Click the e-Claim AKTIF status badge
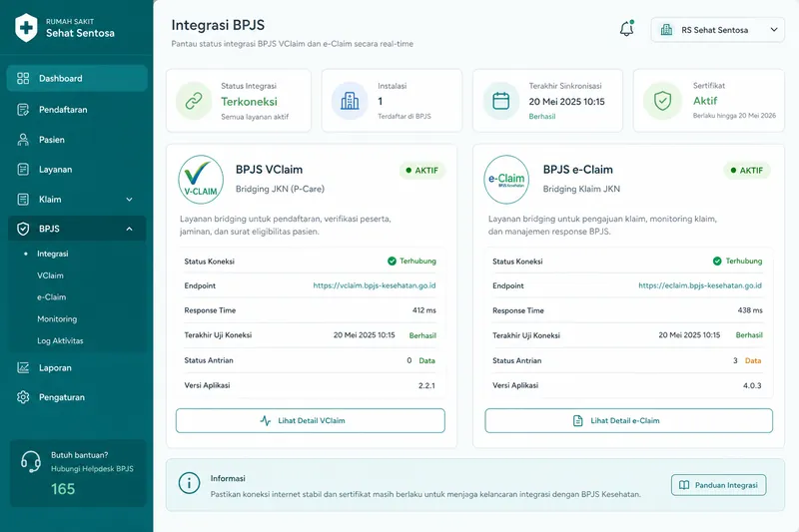Viewport: 799px width, 532px height. pos(747,170)
